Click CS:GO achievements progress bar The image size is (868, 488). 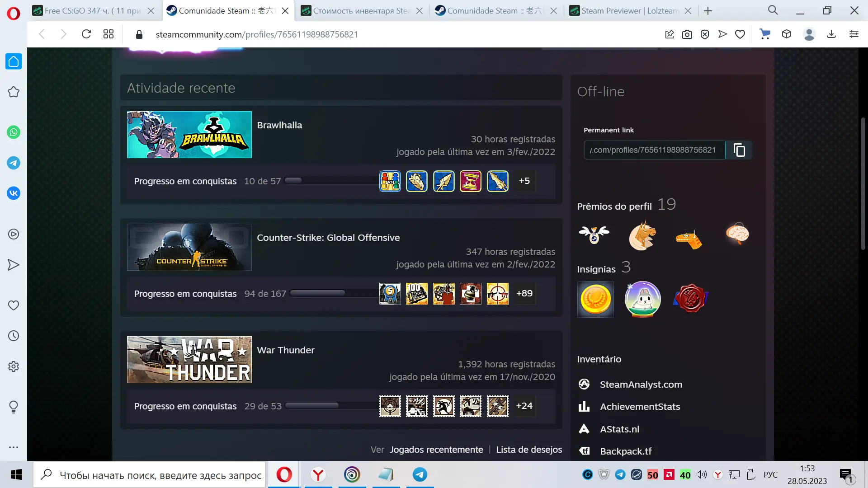pos(334,293)
